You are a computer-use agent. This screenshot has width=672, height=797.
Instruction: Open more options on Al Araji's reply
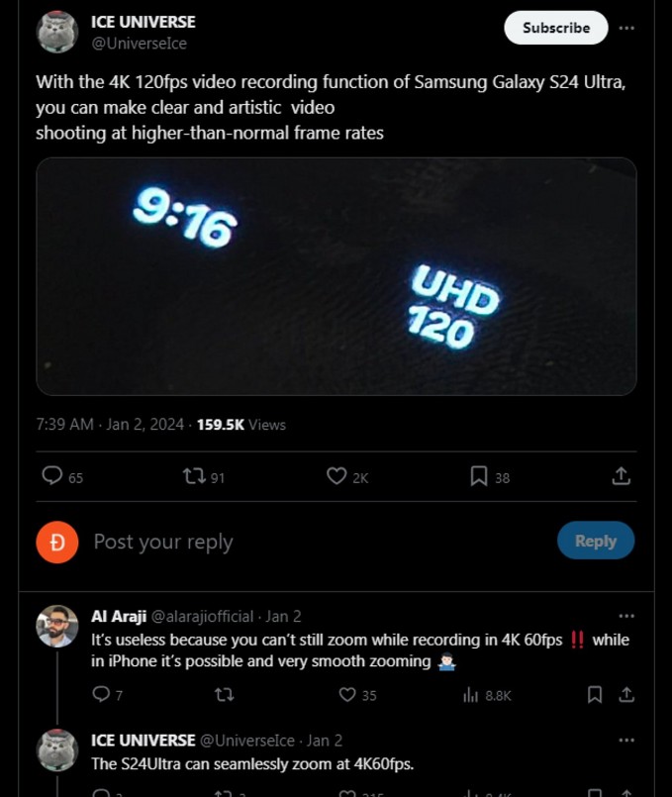click(625, 616)
